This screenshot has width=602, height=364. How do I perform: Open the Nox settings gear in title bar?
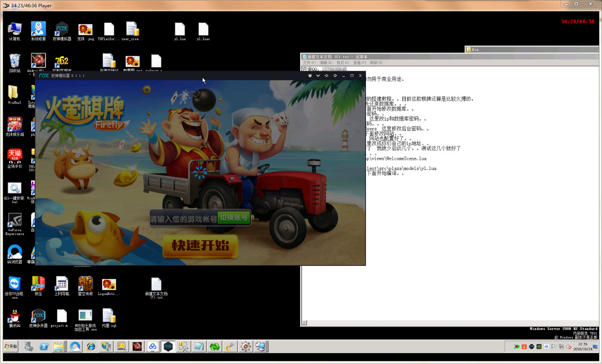(335, 76)
